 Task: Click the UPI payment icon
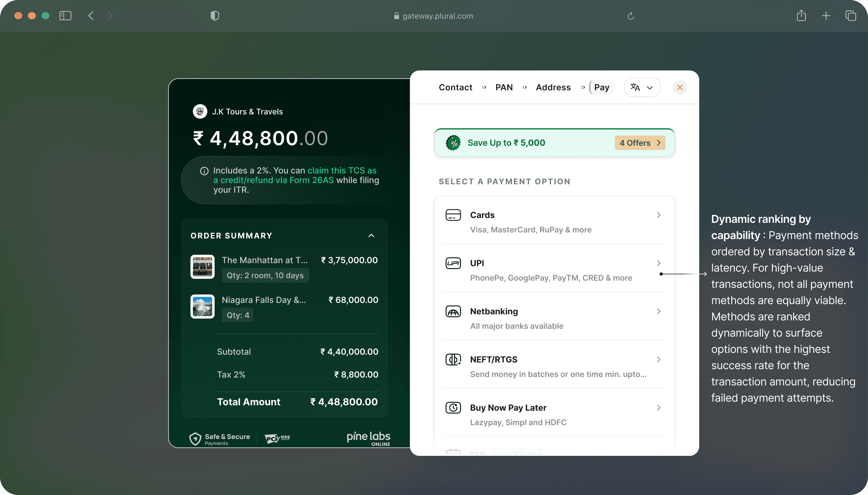point(453,263)
